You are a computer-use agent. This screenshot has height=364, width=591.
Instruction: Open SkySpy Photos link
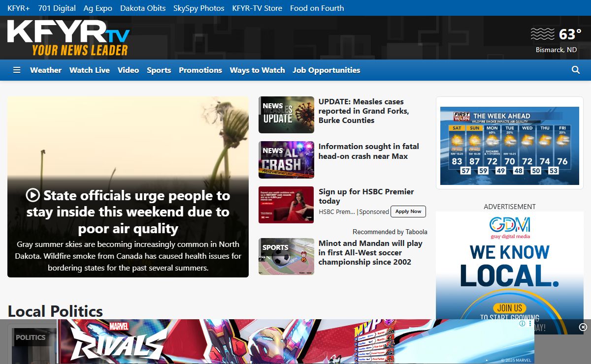[199, 8]
